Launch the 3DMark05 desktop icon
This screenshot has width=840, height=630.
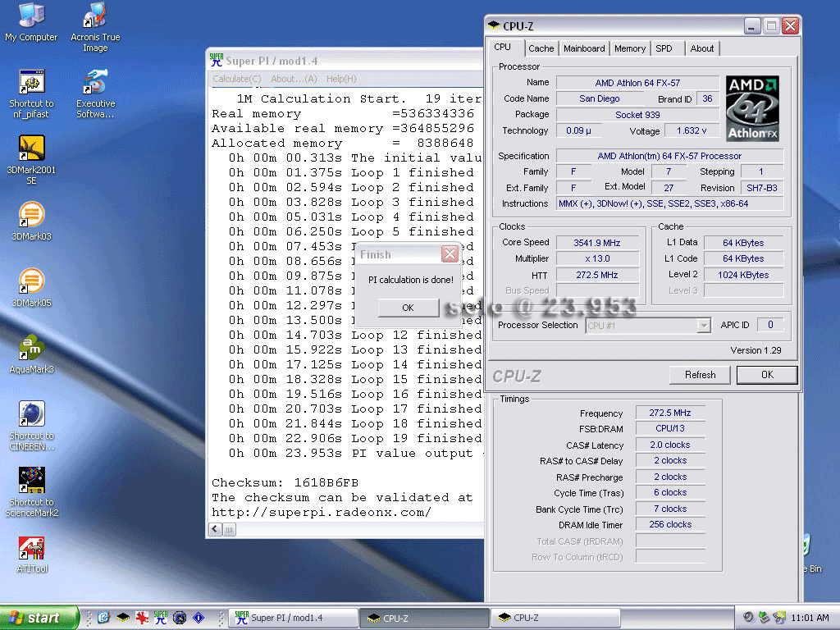(31, 282)
